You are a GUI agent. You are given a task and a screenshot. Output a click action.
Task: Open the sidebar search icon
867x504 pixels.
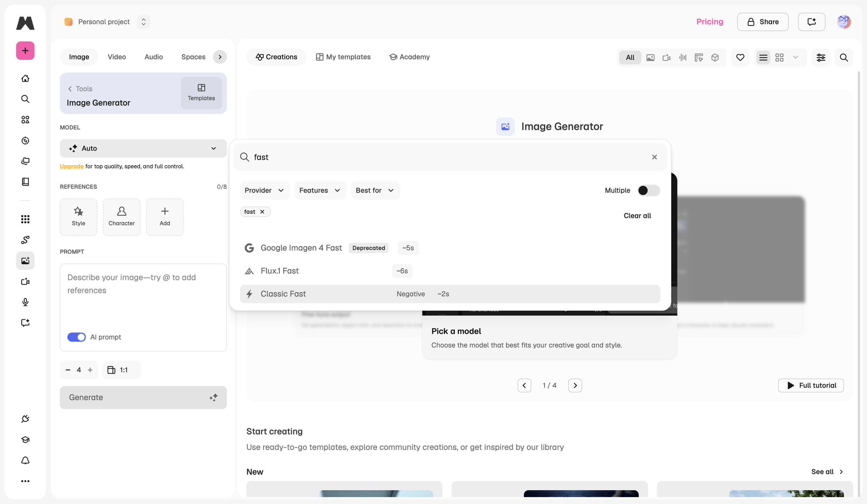coord(25,99)
